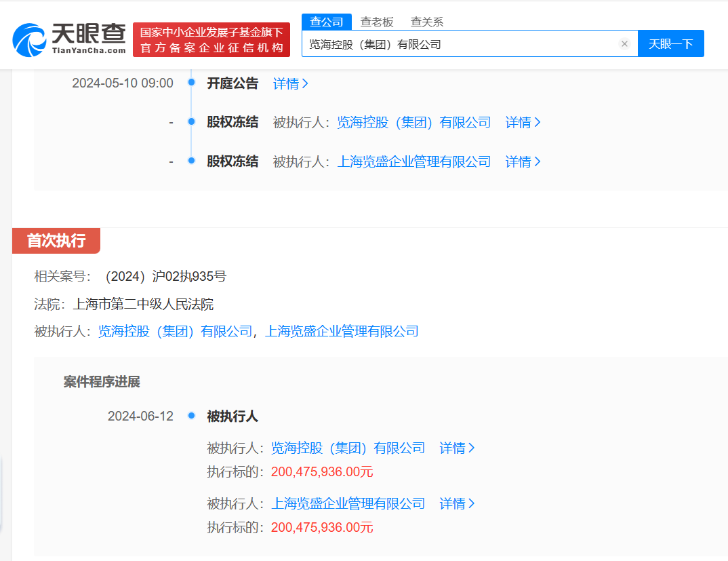
Task: Open 详情 beside 上海览盛 under 2024-06-12
Action: point(457,504)
